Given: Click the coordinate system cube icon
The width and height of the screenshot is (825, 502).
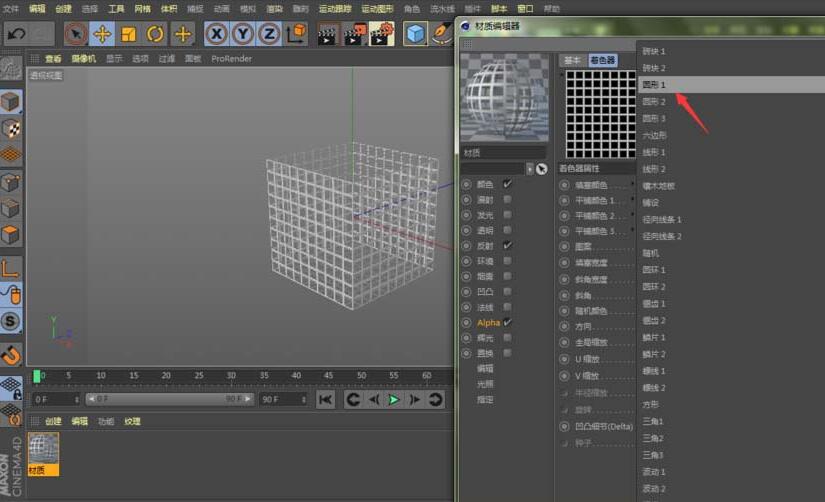Looking at the screenshot, I should click(x=297, y=34).
